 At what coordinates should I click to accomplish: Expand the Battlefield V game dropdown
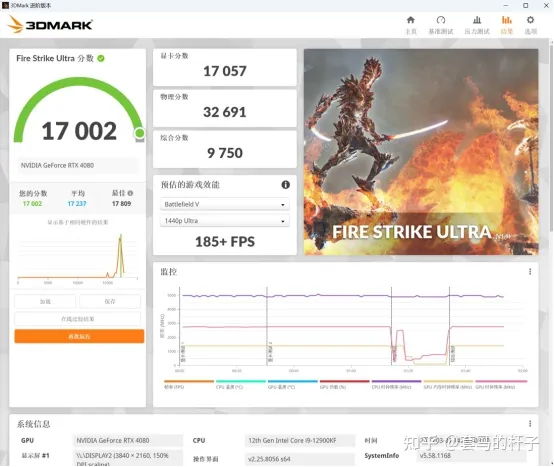(x=225, y=204)
